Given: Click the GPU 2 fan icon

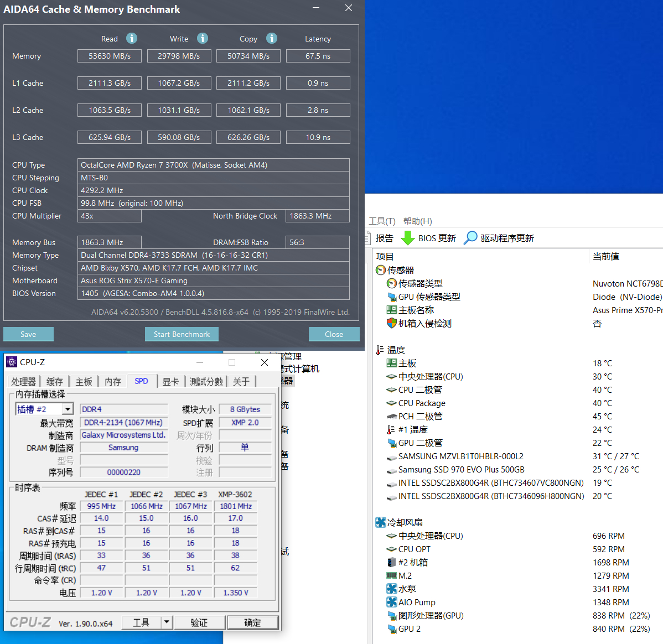Looking at the screenshot, I should tap(391, 629).
